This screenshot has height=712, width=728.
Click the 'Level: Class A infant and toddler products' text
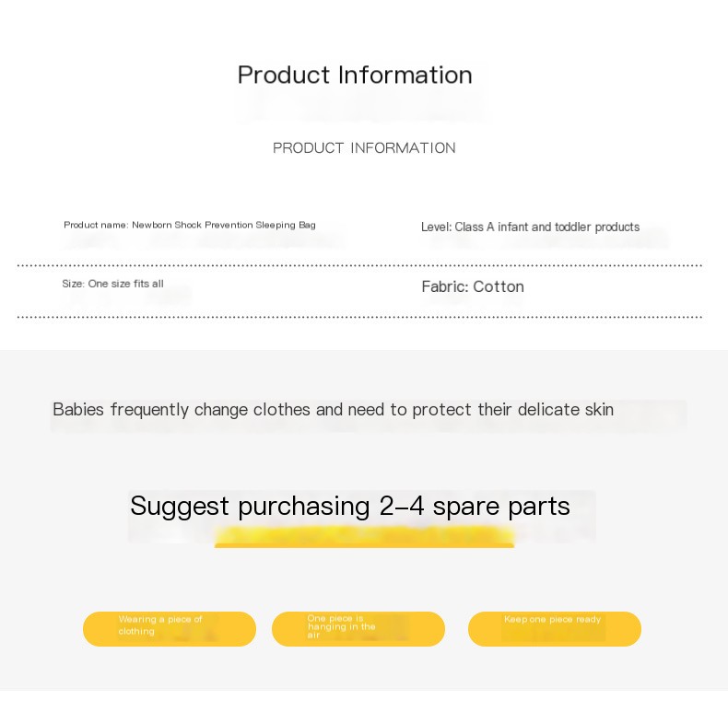530,227
